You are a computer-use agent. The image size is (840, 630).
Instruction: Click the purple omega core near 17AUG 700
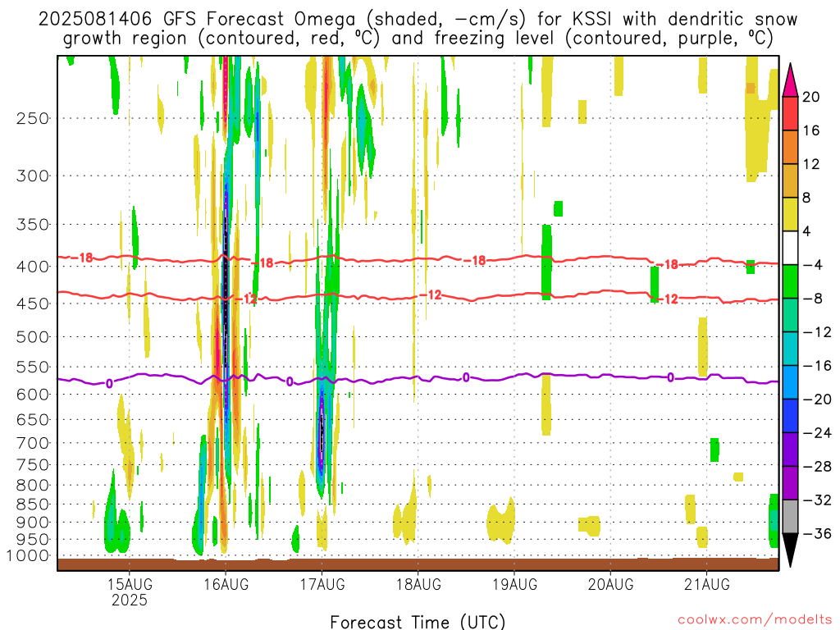[x=322, y=434]
